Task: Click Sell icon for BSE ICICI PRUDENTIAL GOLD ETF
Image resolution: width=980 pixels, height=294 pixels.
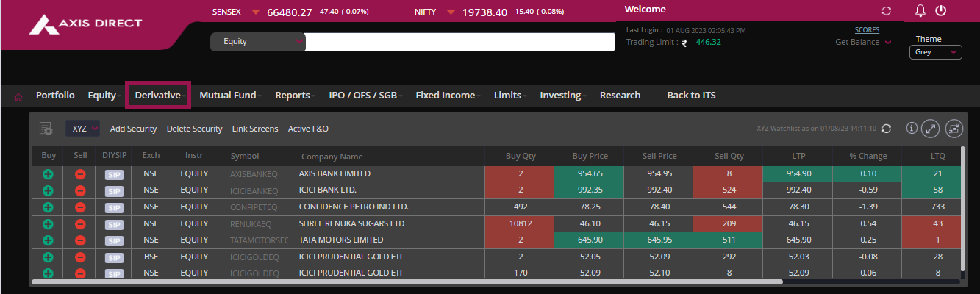Action: pyautogui.click(x=80, y=257)
